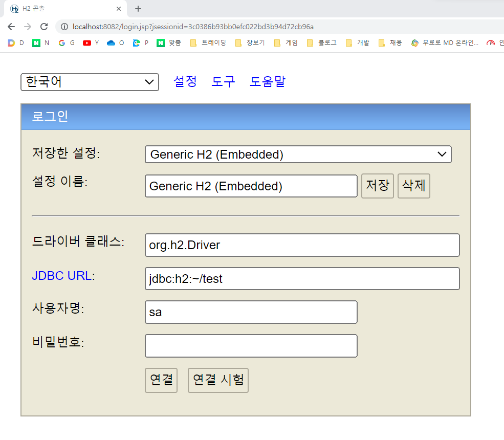
Task: Click the 연결 button
Action: [x=161, y=380]
